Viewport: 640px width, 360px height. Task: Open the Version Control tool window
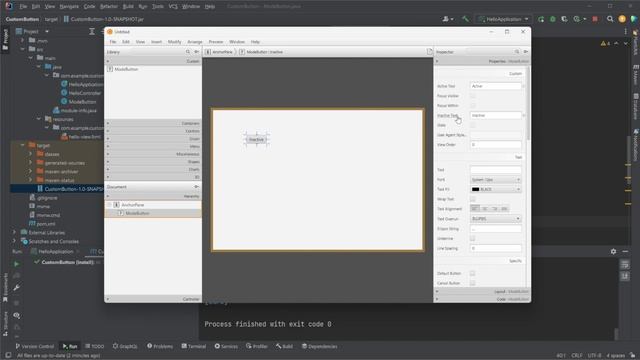[35, 346]
